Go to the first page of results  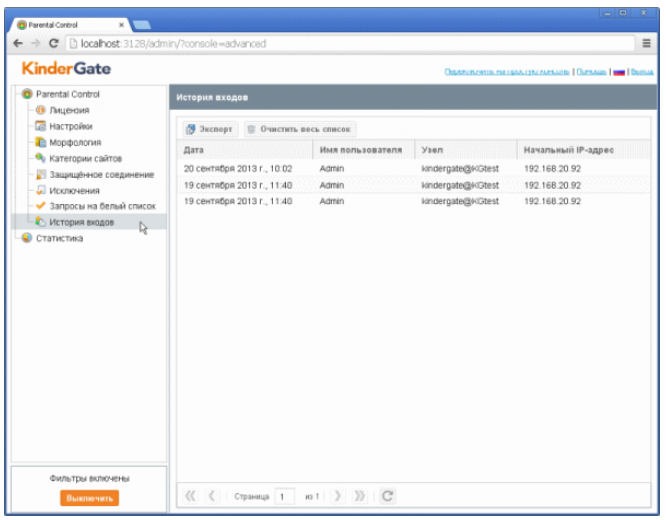(x=192, y=495)
